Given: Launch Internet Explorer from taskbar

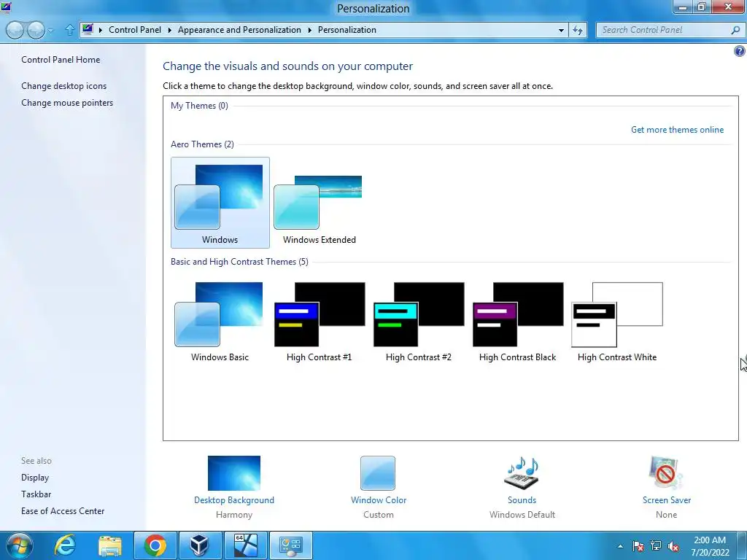Looking at the screenshot, I should [65, 545].
